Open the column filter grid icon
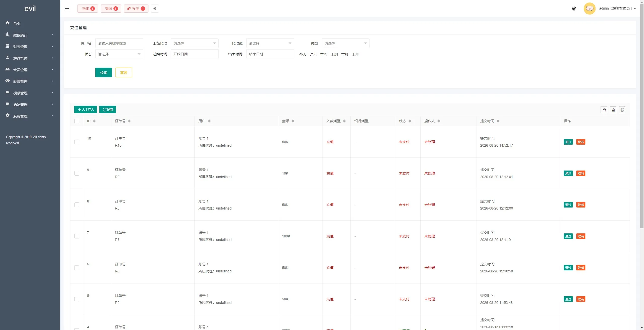 (x=604, y=110)
